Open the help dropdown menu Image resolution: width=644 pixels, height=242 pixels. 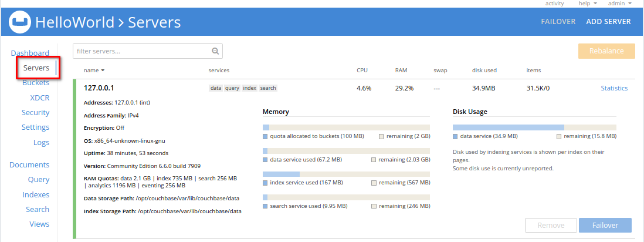pyautogui.click(x=588, y=4)
